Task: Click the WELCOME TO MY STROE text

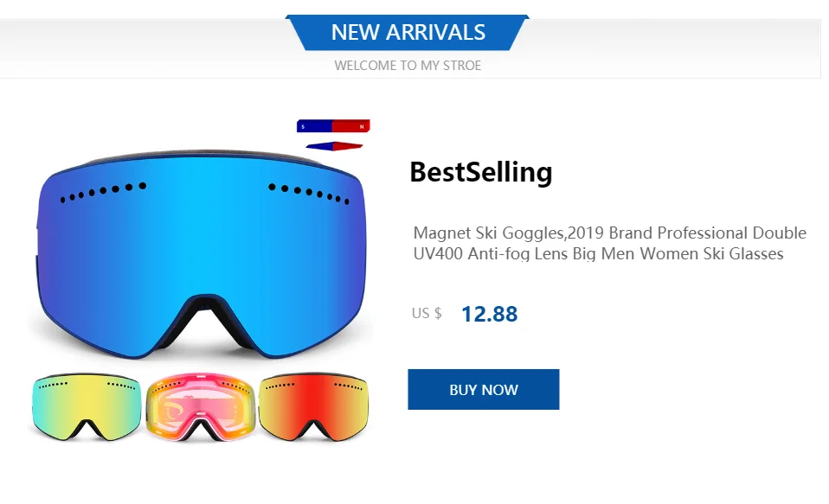Action: click(x=408, y=66)
